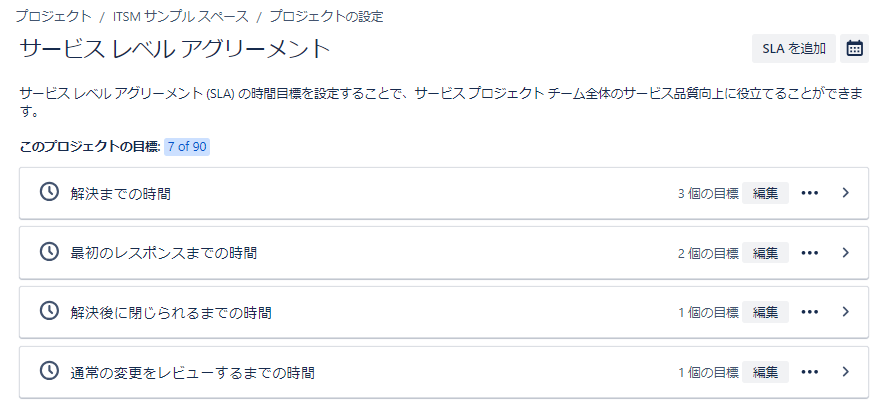891x416 pixels.
Task: Click 編集 for 解決までの時間
Action: (765, 193)
